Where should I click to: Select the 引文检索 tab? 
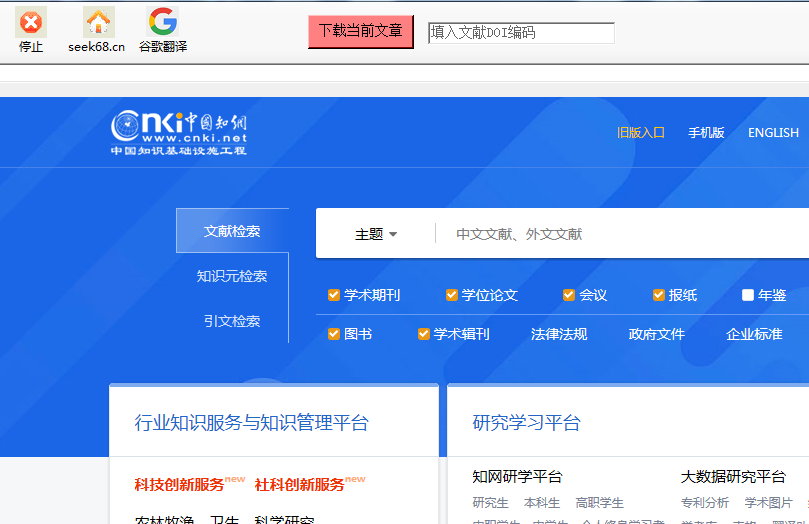[232, 321]
